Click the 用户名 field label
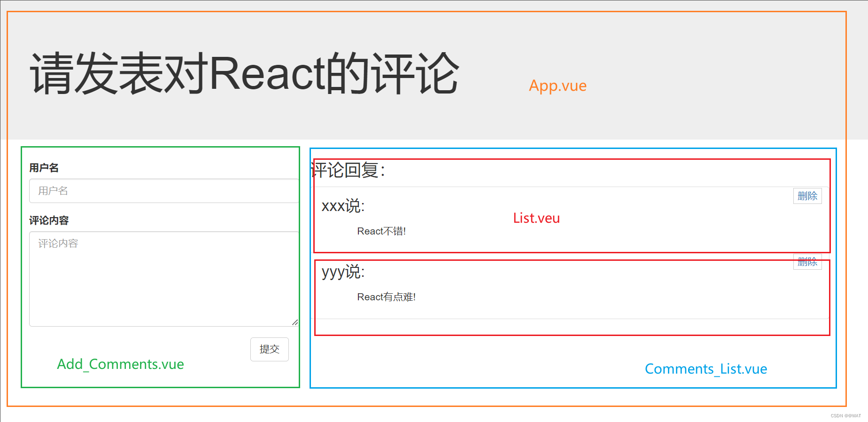The width and height of the screenshot is (868, 422). click(x=44, y=168)
